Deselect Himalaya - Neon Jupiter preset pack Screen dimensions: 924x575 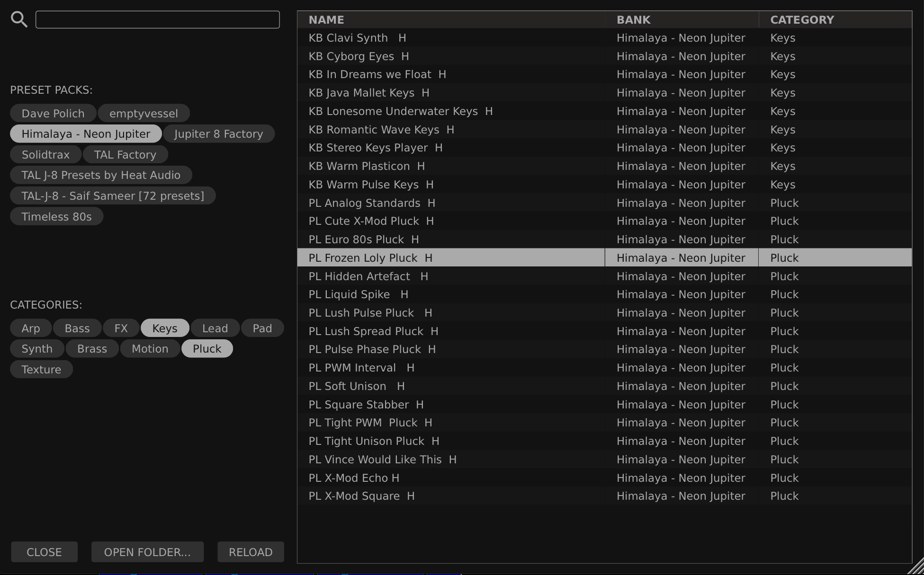coord(86,134)
